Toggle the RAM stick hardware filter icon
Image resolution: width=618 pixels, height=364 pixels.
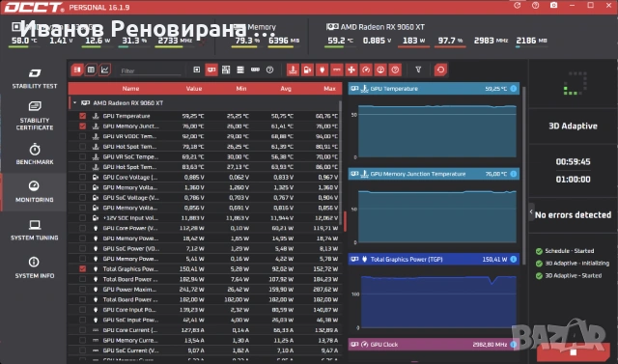[255, 70]
